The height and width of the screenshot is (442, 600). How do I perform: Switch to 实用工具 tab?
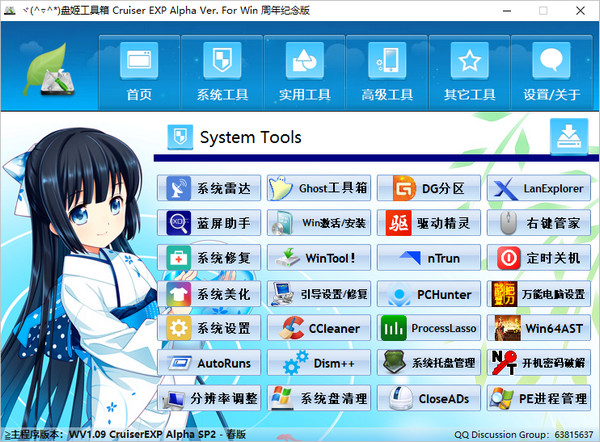305,73
